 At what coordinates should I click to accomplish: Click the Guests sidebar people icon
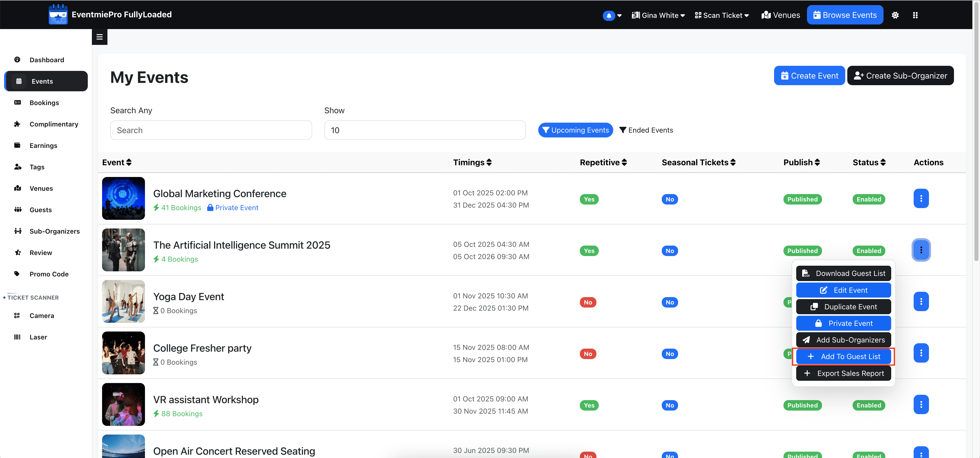18,209
